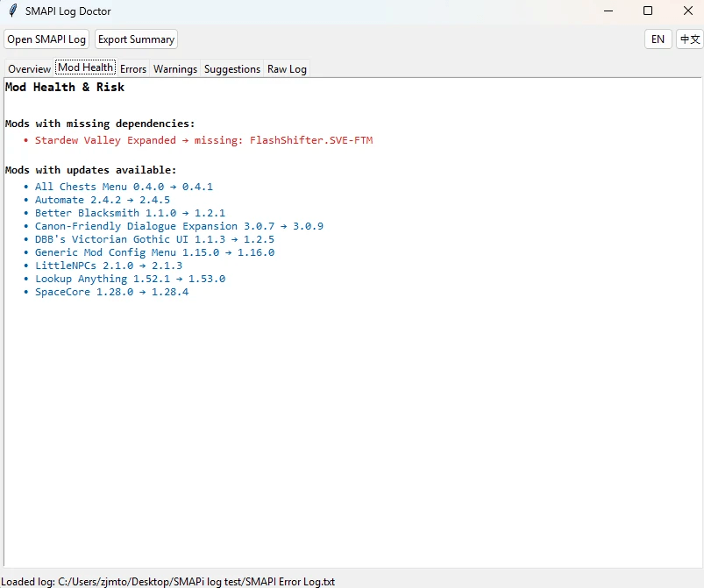Click the Export Summary button
The image size is (704, 588).
pyautogui.click(x=136, y=39)
